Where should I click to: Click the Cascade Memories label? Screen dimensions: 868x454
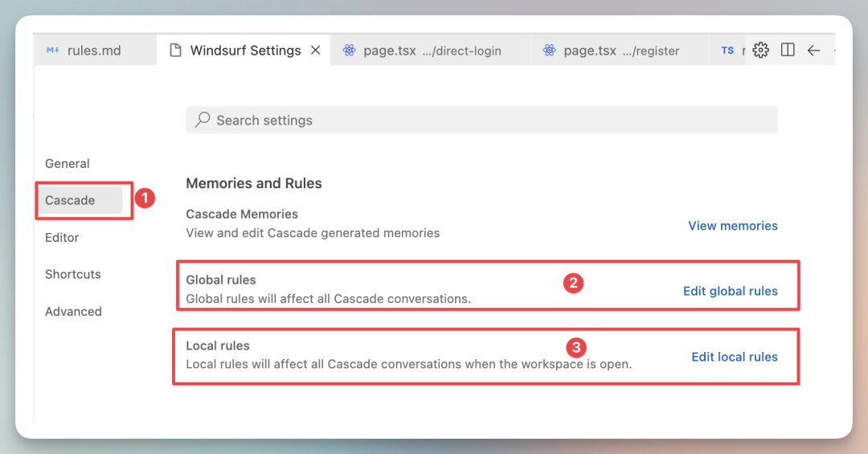pos(242,214)
